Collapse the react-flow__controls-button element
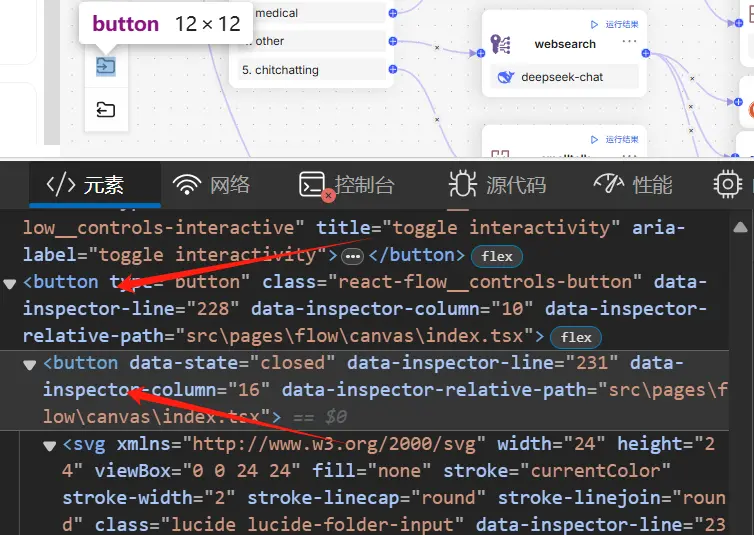This screenshot has height=535, width=754. click(x=10, y=284)
